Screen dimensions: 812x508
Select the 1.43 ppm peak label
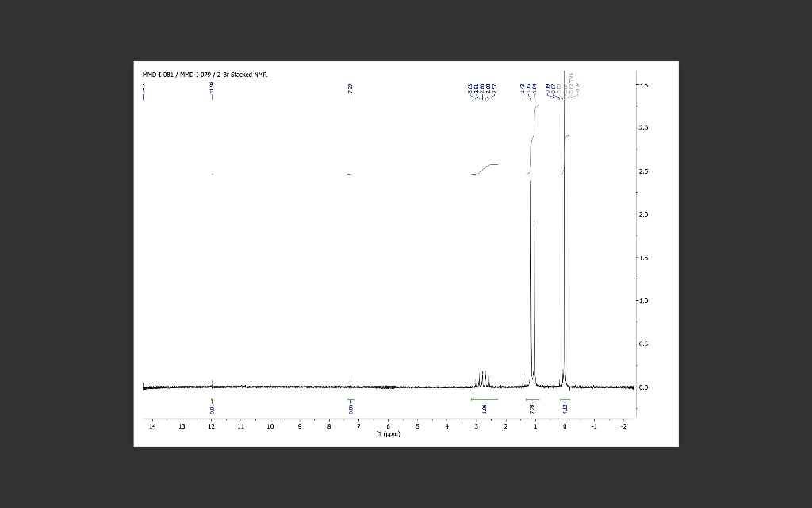tap(523, 86)
